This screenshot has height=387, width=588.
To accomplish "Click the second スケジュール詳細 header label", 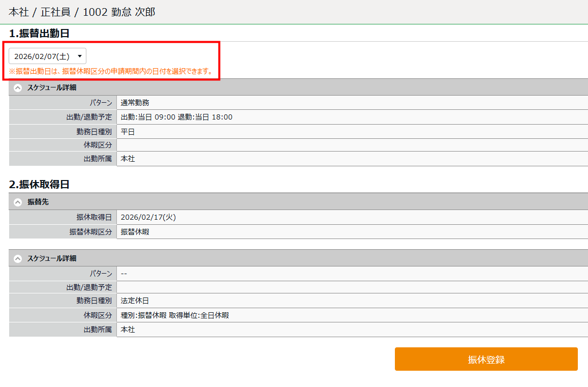I will click(x=51, y=258).
